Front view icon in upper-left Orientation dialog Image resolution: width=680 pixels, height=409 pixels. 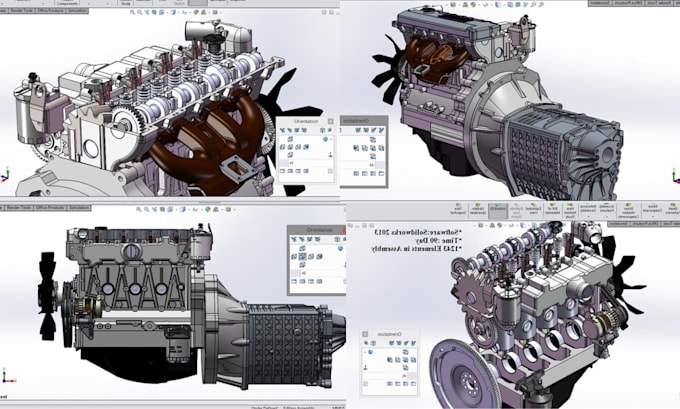(290, 147)
